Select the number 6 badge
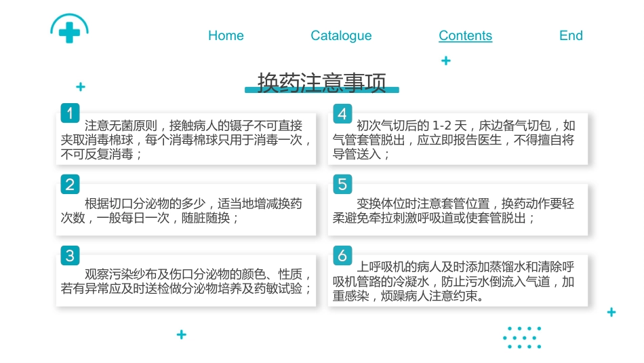 click(342, 255)
